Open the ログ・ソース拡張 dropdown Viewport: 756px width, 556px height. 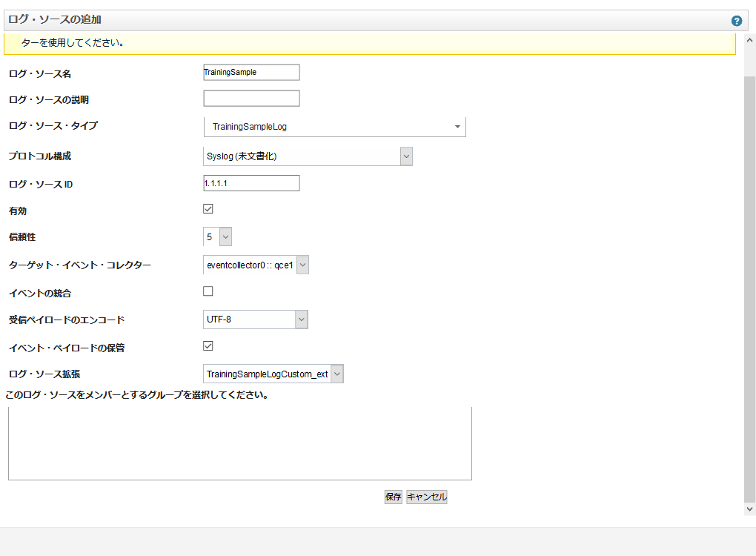pos(273,374)
